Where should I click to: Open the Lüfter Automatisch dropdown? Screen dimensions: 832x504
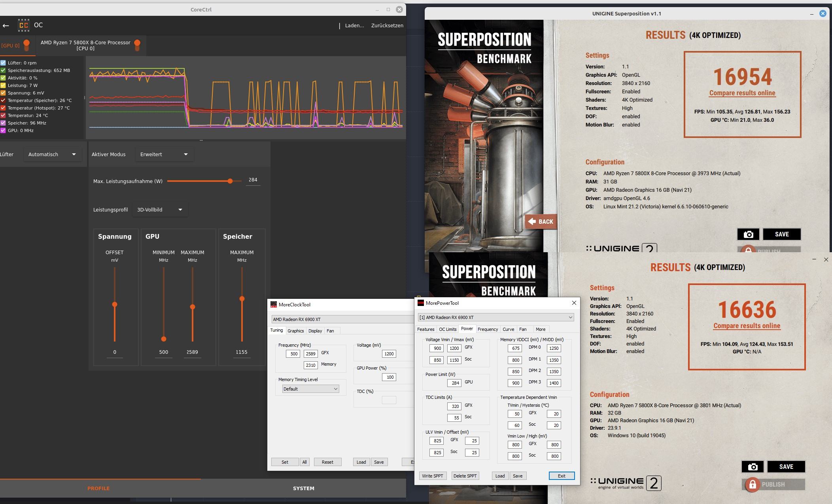[x=52, y=155]
